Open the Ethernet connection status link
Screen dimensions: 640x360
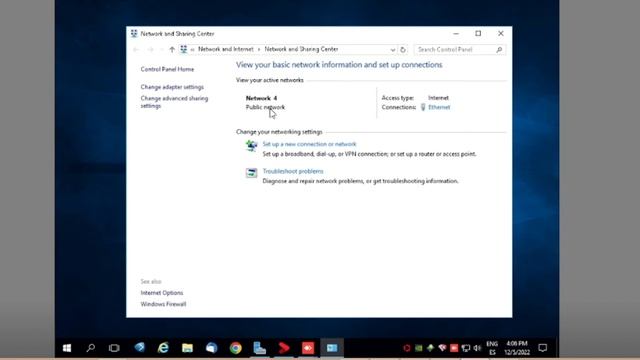(439, 107)
